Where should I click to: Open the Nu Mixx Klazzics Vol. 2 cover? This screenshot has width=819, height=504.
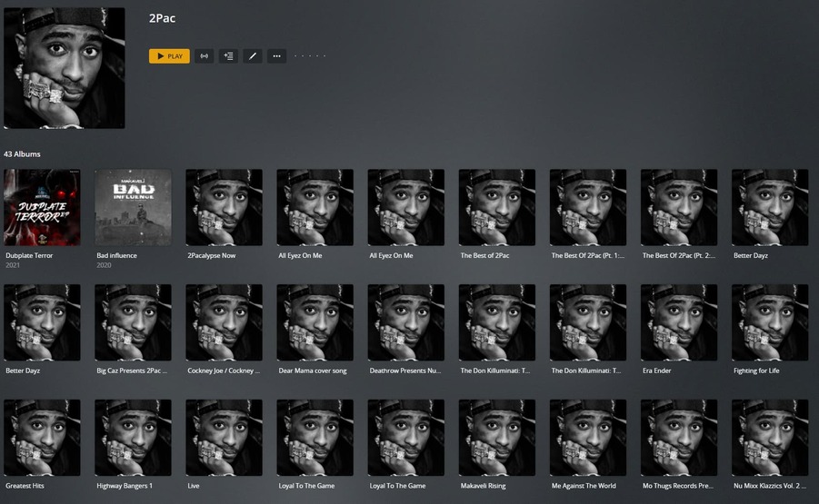[x=770, y=438]
